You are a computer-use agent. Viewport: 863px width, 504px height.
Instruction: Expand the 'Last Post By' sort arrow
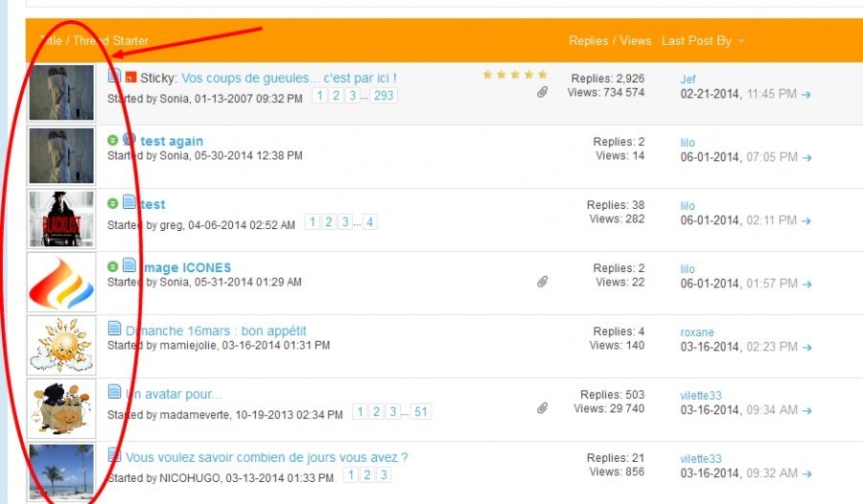click(741, 41)
